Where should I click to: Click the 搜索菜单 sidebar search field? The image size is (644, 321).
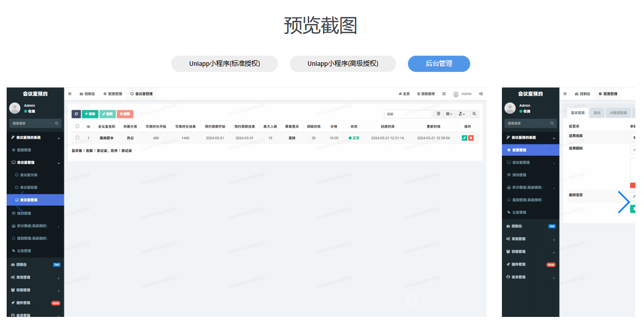(33, 123)
